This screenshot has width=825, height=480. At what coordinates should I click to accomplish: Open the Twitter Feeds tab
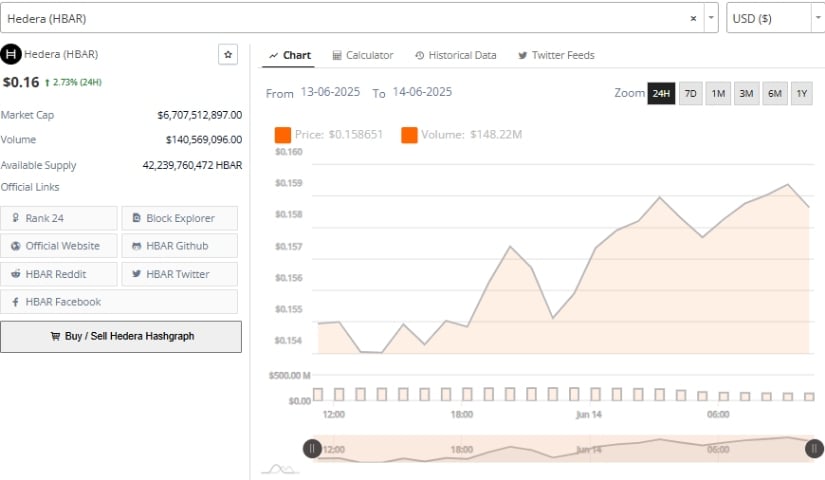point(557,55)
